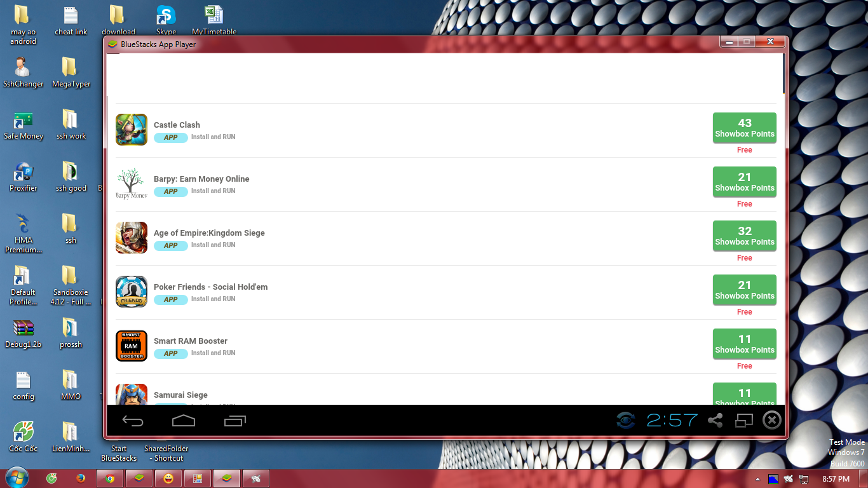Select the 'may ao android' desktop folder
This screenshot has height=488, width=868.
pos(23,25)
